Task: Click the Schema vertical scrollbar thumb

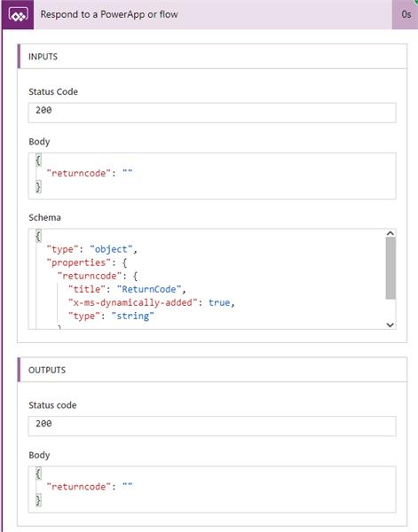Action: (x=390, y=268)
